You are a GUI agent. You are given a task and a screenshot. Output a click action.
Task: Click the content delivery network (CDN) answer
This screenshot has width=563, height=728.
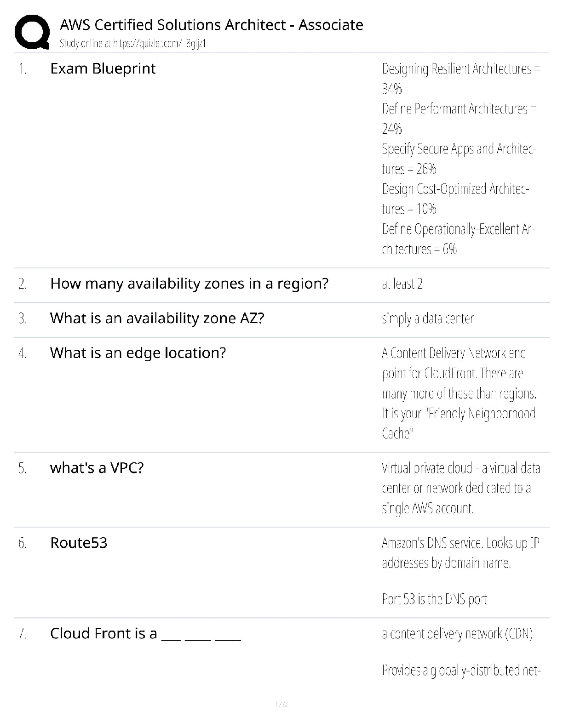pyautogui.click(x=457, y=634)
